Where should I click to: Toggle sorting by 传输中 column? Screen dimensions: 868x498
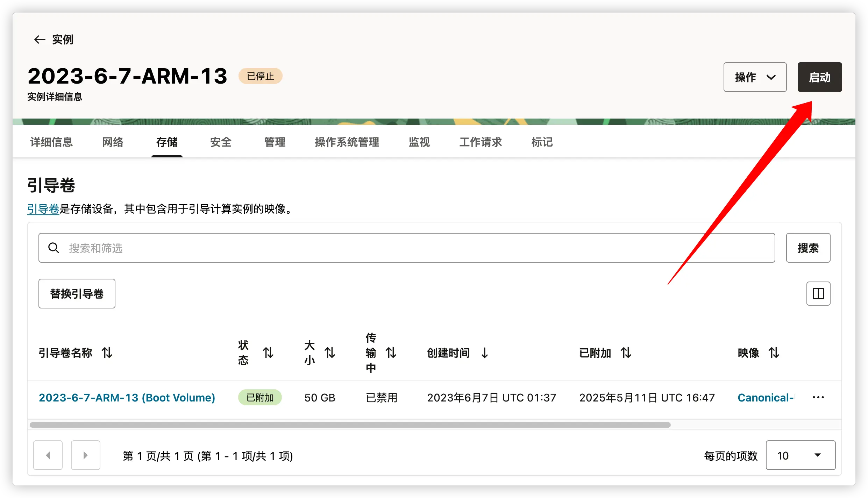391,353
